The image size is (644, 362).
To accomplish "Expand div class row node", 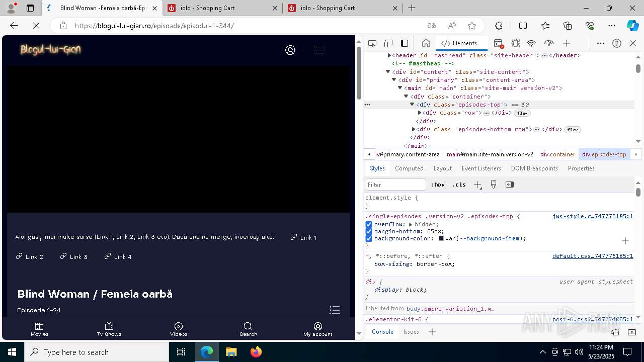I will (420, 113).
